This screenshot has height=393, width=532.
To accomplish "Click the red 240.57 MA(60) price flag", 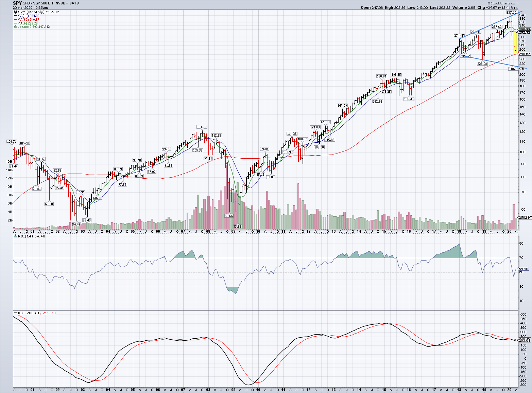I will 524,54.
